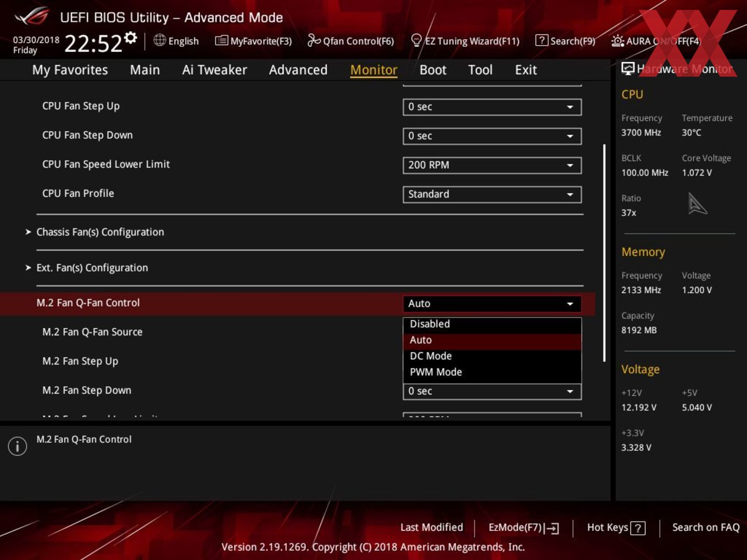Open the Ai Tweaker tab
The width and height of the screenshot is (747, 560).
(214, 70)
